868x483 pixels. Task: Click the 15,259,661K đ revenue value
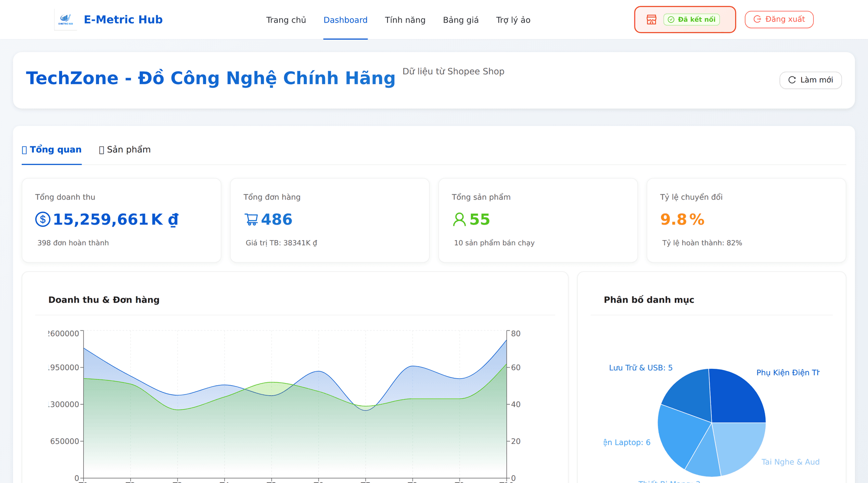coord(115,219)
